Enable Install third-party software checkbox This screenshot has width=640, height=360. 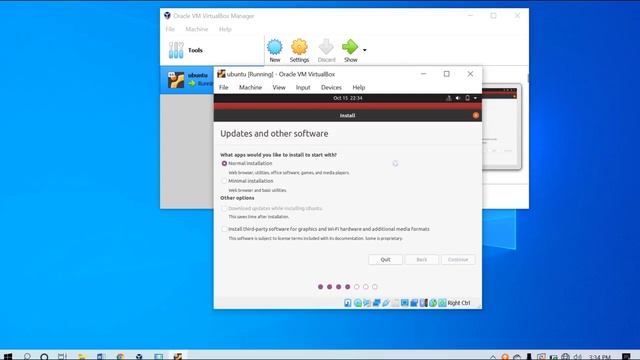click(x=224, y=229)
